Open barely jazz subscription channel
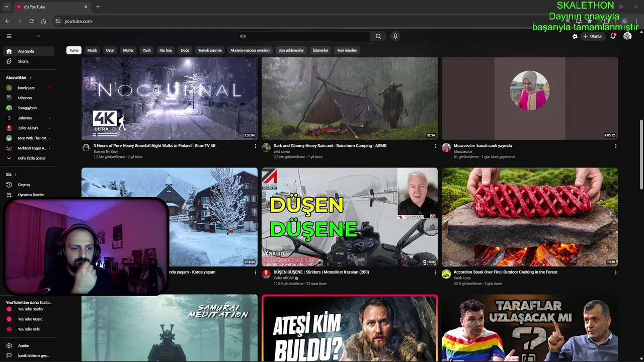The image size is (644, 362). click(x=29, y=88)
